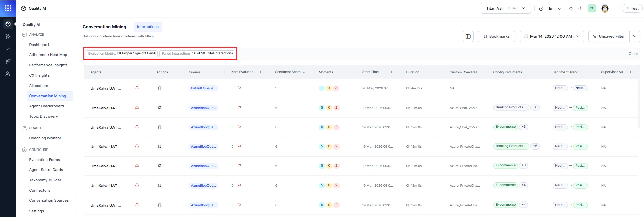Click the COACH section icon
The image size is (644, 217).
(24, 128)
